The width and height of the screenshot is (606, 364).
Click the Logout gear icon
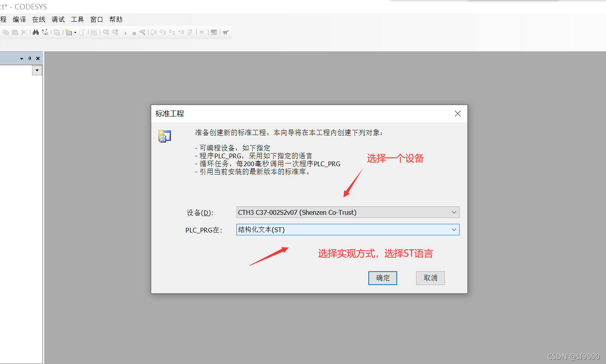[115, 32]
